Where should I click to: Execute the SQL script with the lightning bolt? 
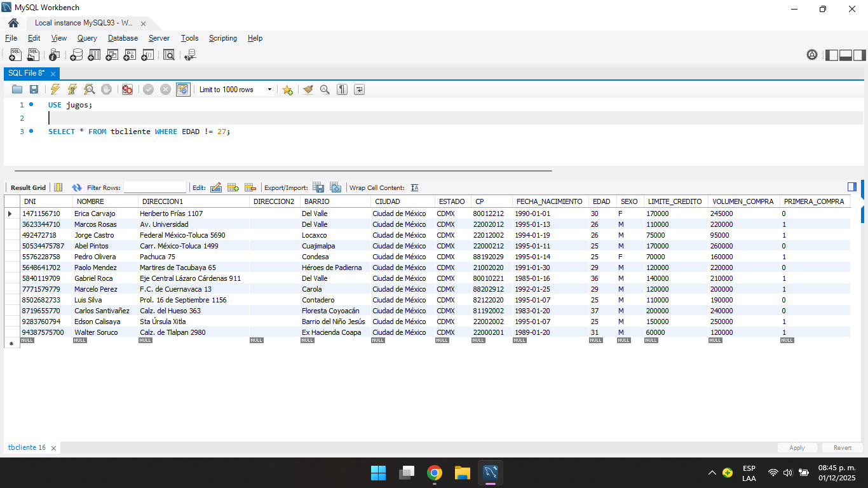click(55, 90)
